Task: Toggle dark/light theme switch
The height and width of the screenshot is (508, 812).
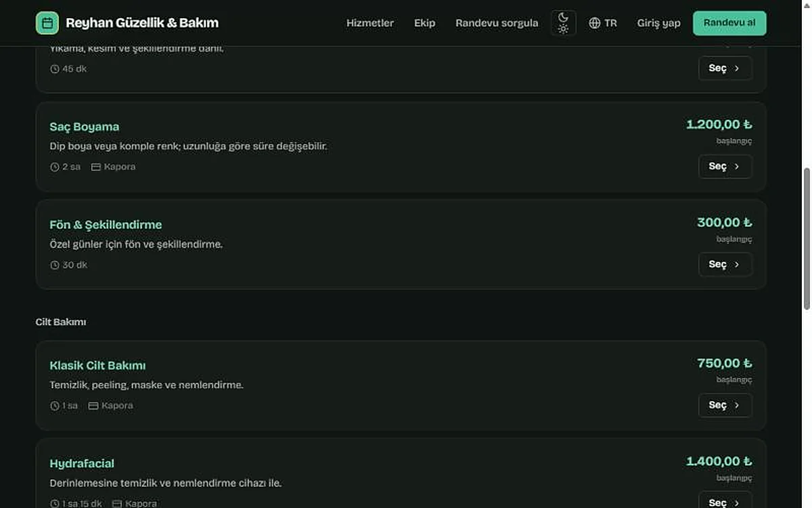Action: pos(564,23)
